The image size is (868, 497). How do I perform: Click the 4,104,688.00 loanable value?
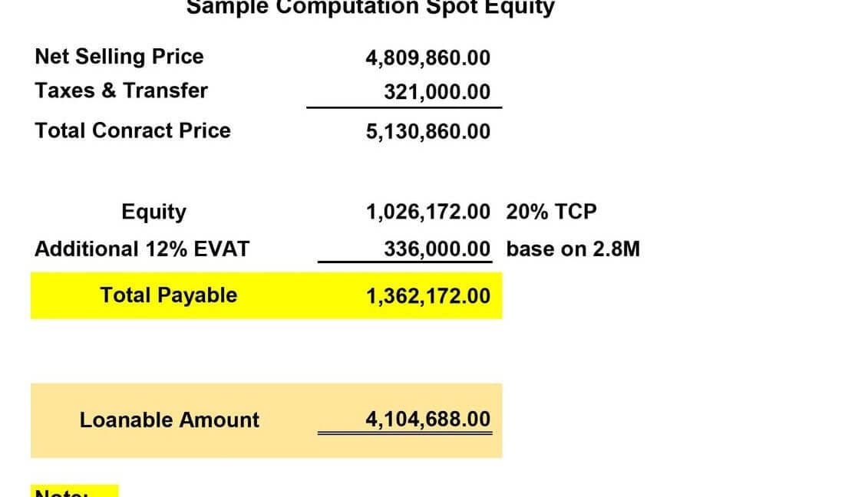coord(427,420)
